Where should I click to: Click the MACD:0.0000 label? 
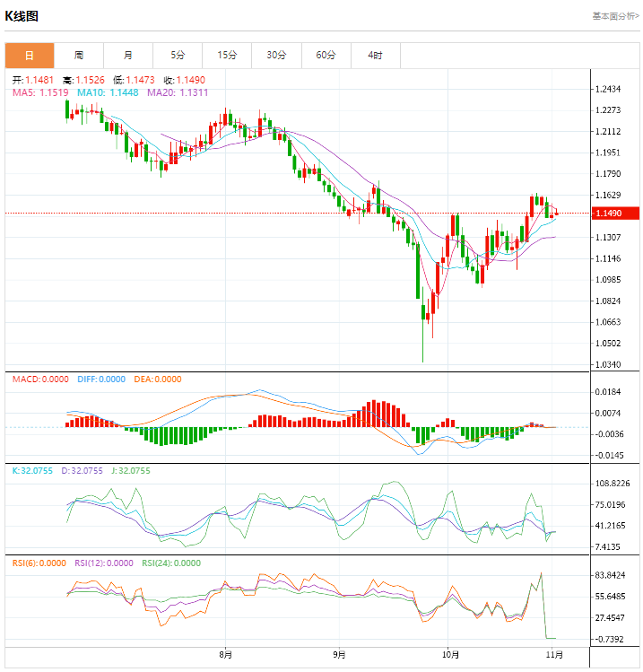40,380
